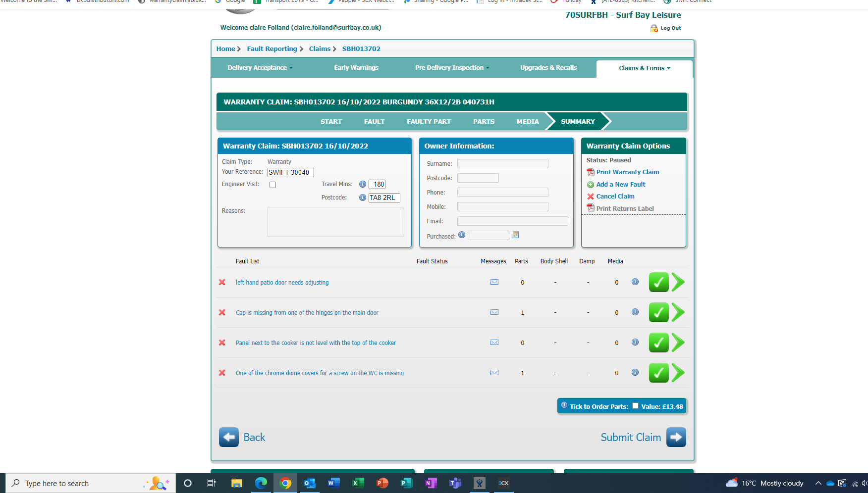The image size is (868, 493).
Task: Show info for the cooker panel fault
Action: [x=635, y=342]
